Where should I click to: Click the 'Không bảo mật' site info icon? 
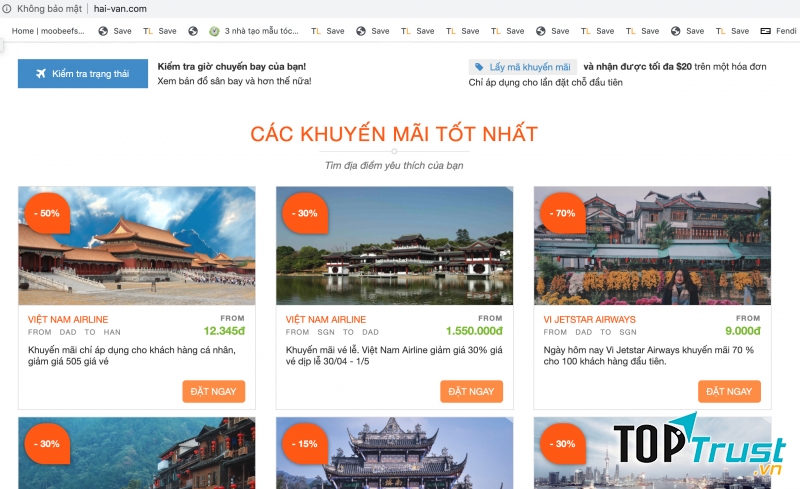(7, 9)
